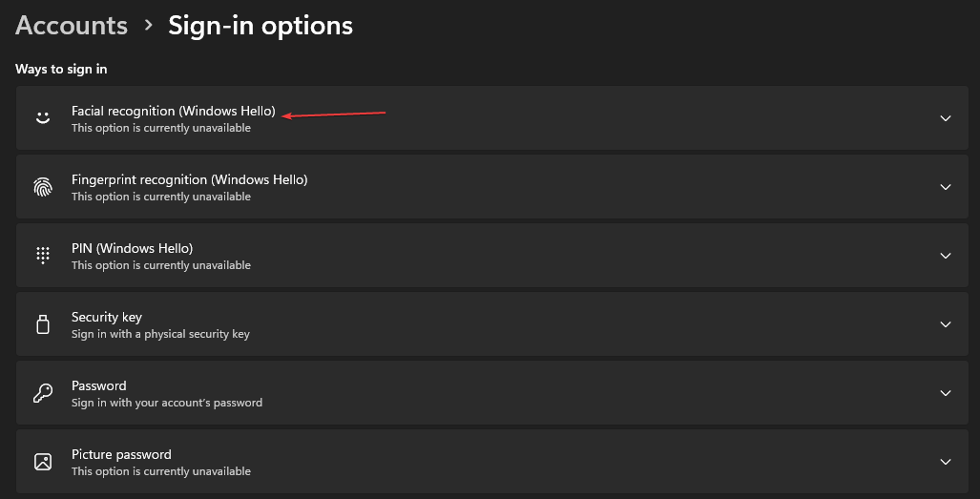Click the fingerprint icon

tap(42, 187)
